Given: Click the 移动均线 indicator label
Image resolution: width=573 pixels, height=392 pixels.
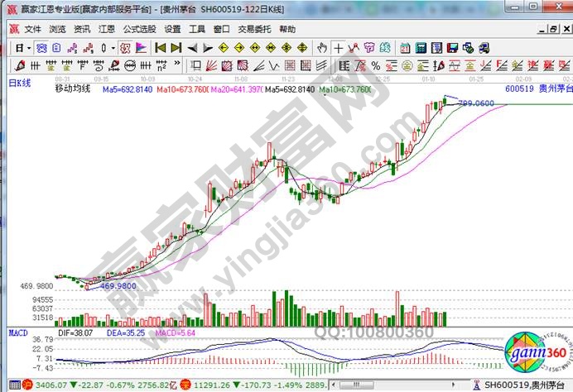Looking at the screenshot, I should point(74,88).
